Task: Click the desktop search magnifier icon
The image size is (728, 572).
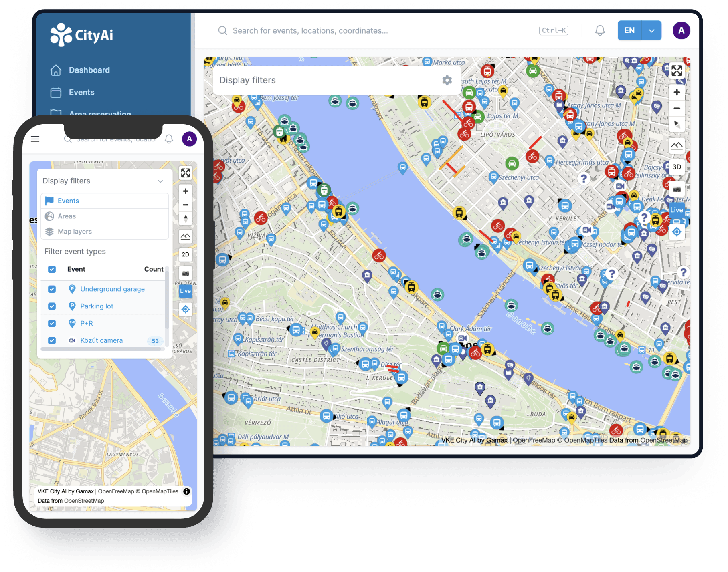Action: [222, 30]
